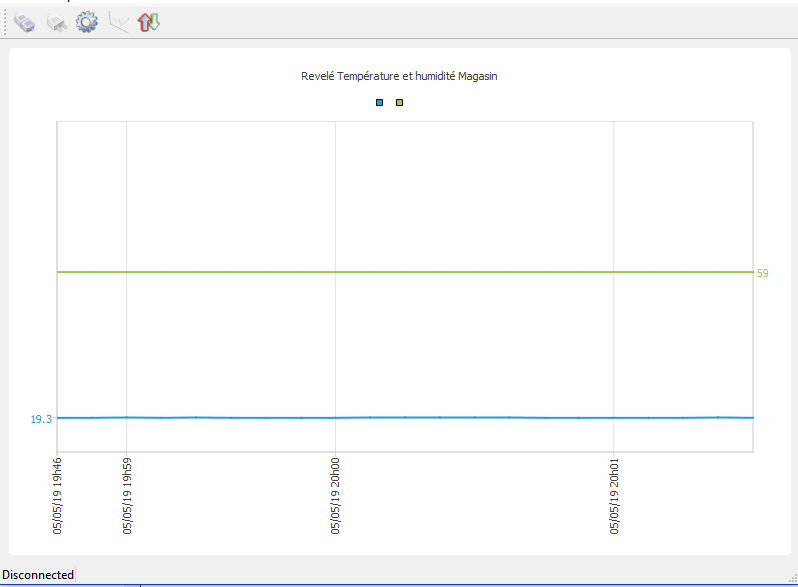Click the greyed-out line chart icon

point(118,22)
